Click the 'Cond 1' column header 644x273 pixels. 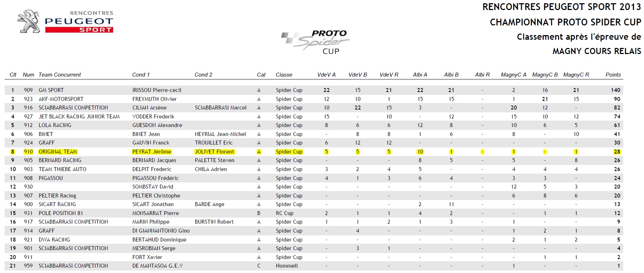tap(141, 75)
